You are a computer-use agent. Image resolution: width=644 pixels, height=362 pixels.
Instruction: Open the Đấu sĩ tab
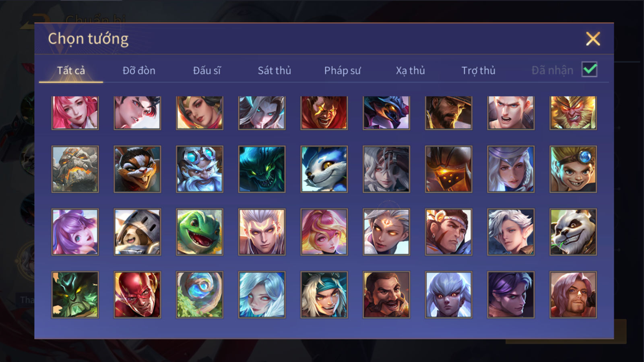click(x=207, y=70)
